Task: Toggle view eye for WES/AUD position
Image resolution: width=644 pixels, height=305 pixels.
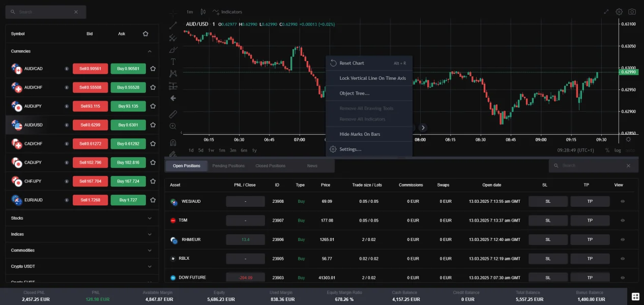Action: point(623,201)
